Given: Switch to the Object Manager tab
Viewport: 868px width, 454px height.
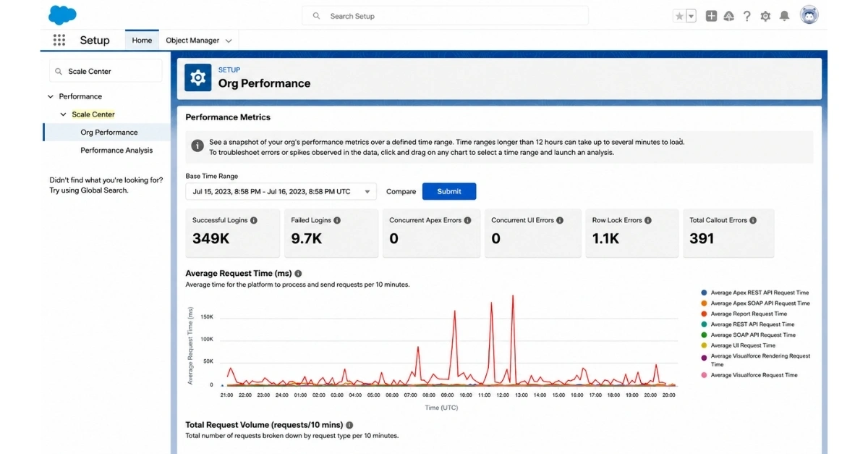Looking at the screenshot, I should (192, 41).
